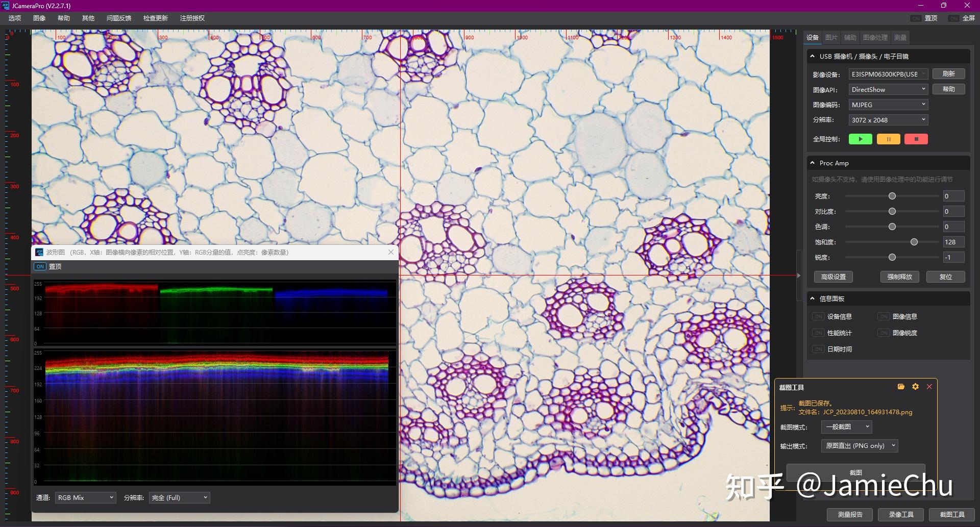Click the 锐度 value field showing -1
This screenshot has height=527, width=980.
[x=953, y=257]
